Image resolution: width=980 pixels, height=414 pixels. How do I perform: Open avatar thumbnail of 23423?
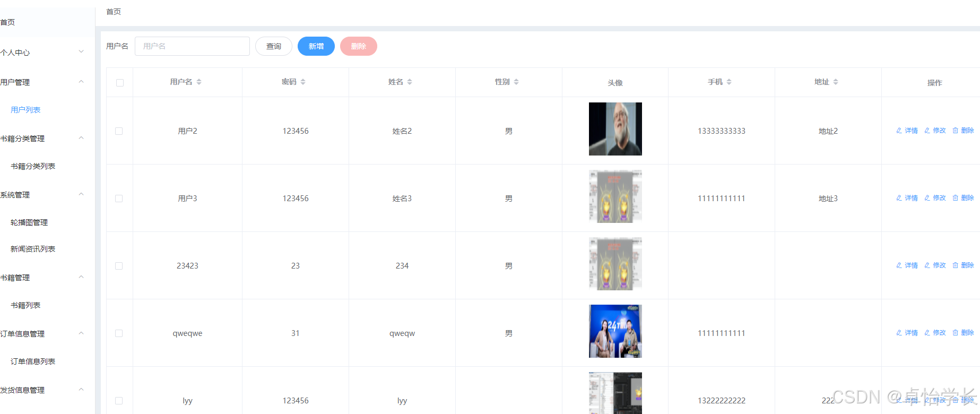coord(615,264)
